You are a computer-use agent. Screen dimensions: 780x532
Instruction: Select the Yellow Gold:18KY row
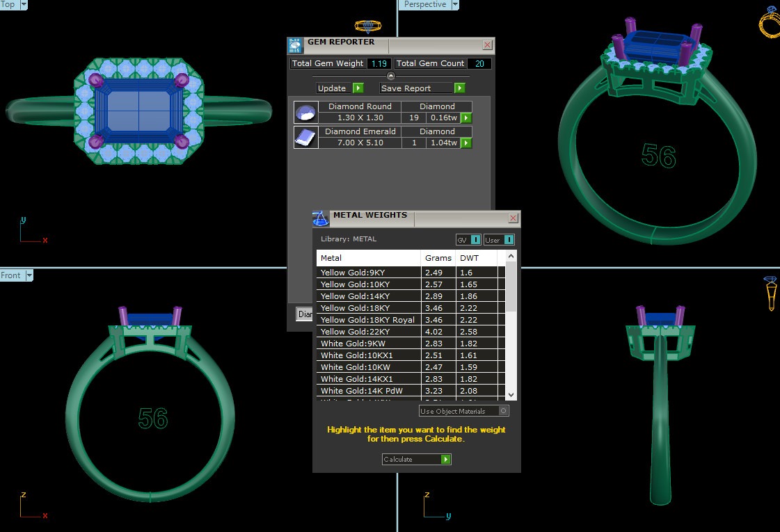(369, 308)
